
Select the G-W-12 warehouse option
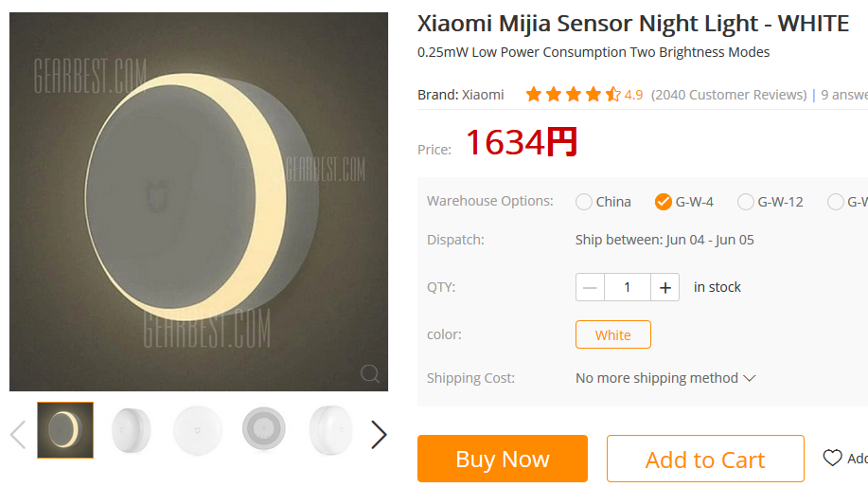coord(746,202)
